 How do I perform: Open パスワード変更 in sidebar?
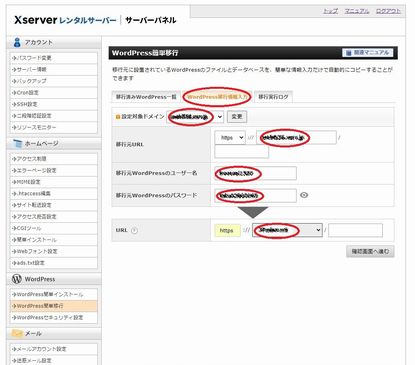click(x=54, y=58)
